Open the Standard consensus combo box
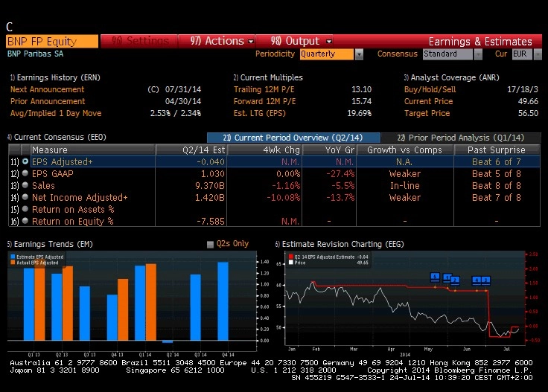The height and width of the screenshot is (392, 548). [447, 54]
